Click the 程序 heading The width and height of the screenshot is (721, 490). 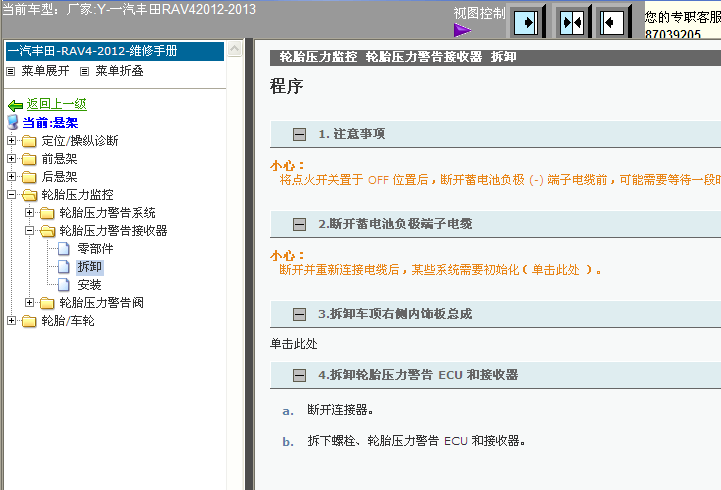coord(286,86)
